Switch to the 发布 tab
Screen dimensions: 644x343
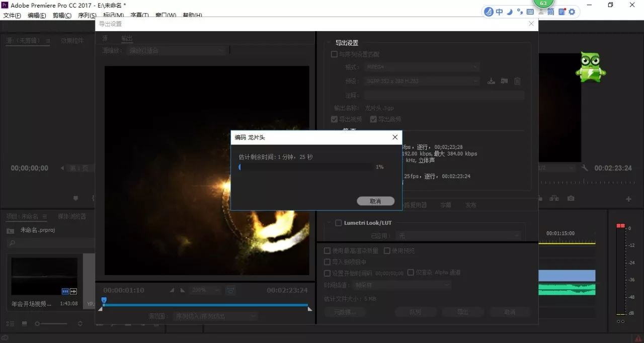tap(471, 205)
